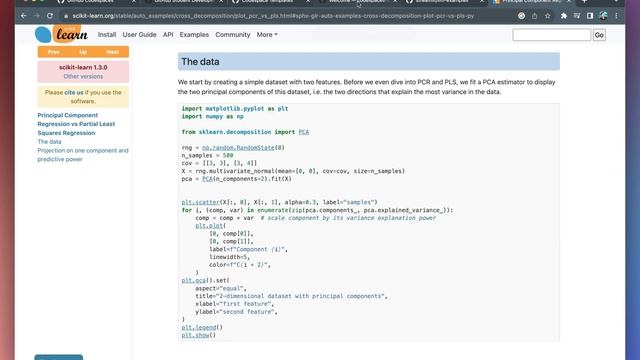The height and width of the screenshot is (360, 640).
Task: Open the Chrome profile avatar
Action: [x=603, y=16]
